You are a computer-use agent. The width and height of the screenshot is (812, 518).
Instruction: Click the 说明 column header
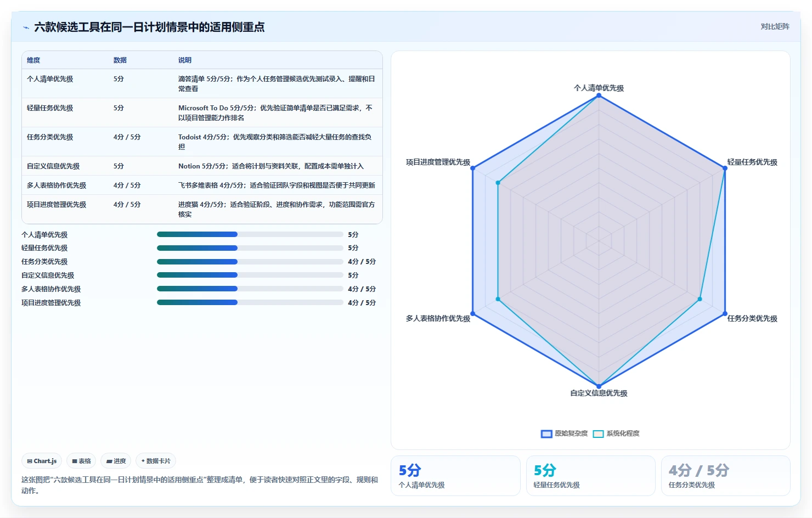point(185,60)
